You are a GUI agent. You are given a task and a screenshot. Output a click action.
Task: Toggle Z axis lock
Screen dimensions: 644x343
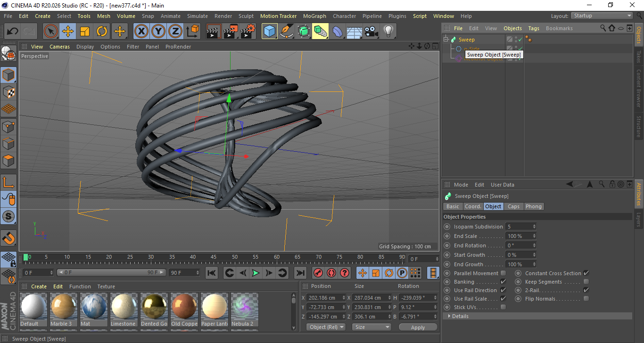pos(175,32)
